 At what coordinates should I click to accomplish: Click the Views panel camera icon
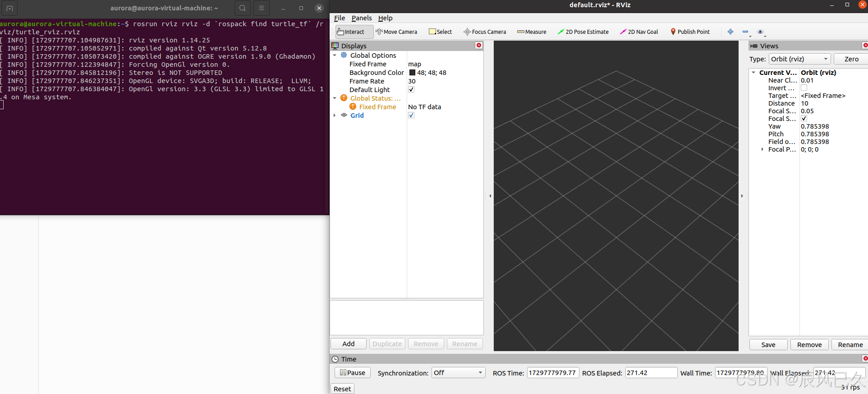coord(754,46)
